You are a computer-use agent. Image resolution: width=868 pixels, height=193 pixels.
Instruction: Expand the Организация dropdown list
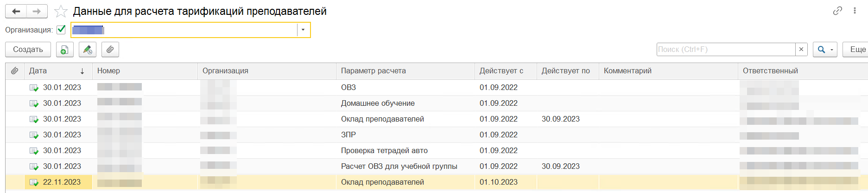coord(303,30)
